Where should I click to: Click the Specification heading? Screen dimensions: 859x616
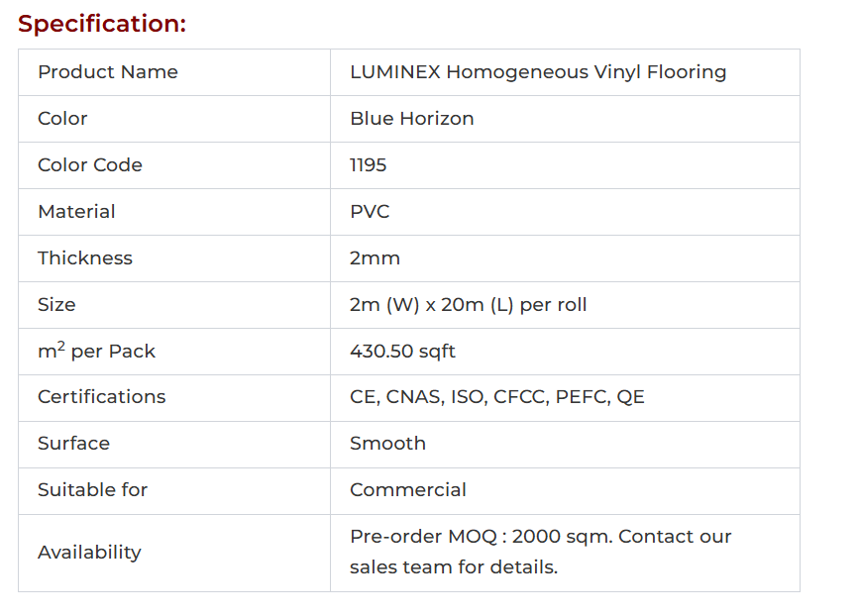[x=102, y=24]
